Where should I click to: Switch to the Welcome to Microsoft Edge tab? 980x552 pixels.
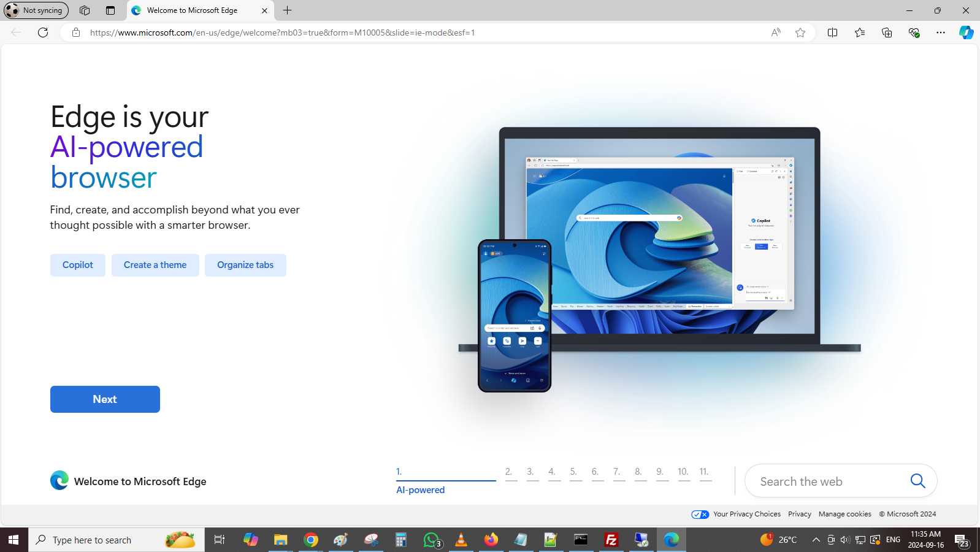pyautogui.click(x=192, y=10)
